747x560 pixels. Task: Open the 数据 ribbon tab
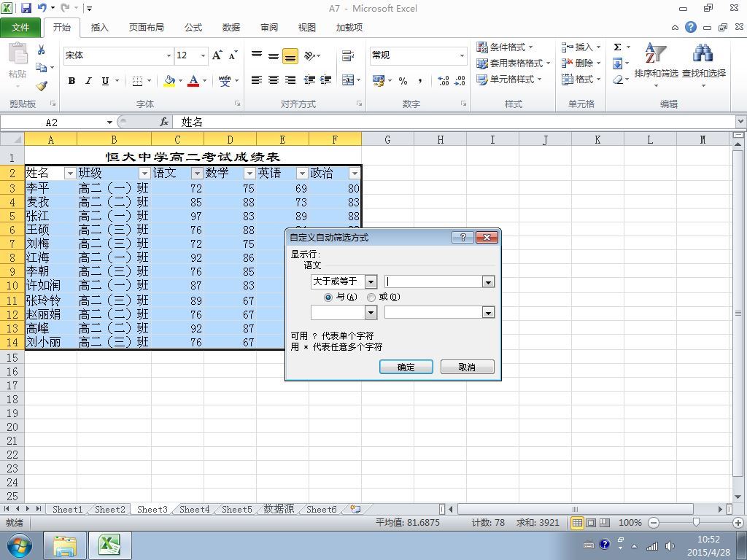[x=231, y=27]
